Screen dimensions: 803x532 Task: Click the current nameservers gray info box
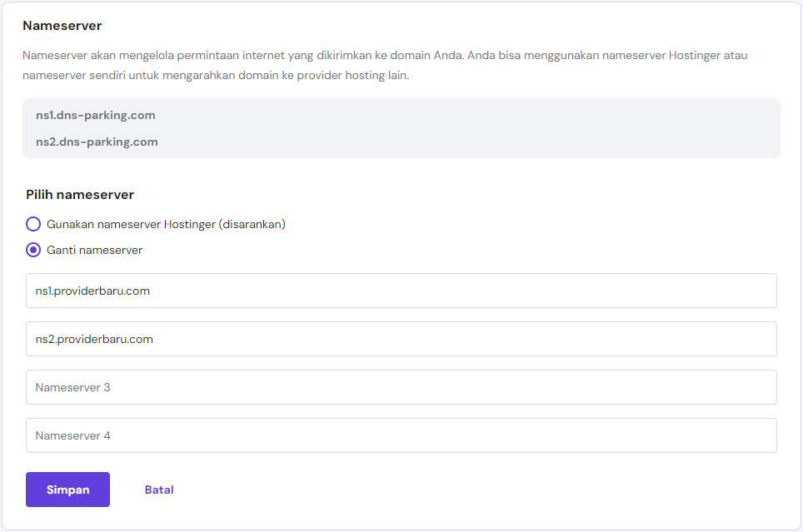pos(401,128)
